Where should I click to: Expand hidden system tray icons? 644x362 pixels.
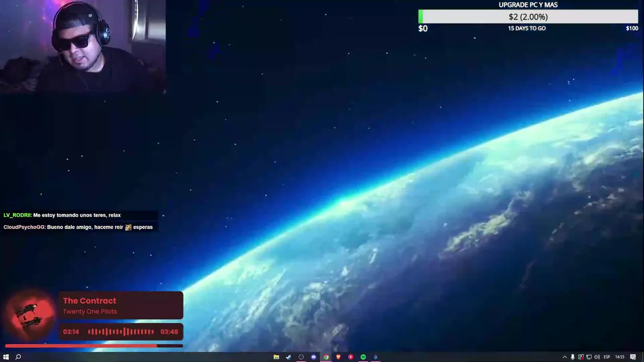(565, 357)
